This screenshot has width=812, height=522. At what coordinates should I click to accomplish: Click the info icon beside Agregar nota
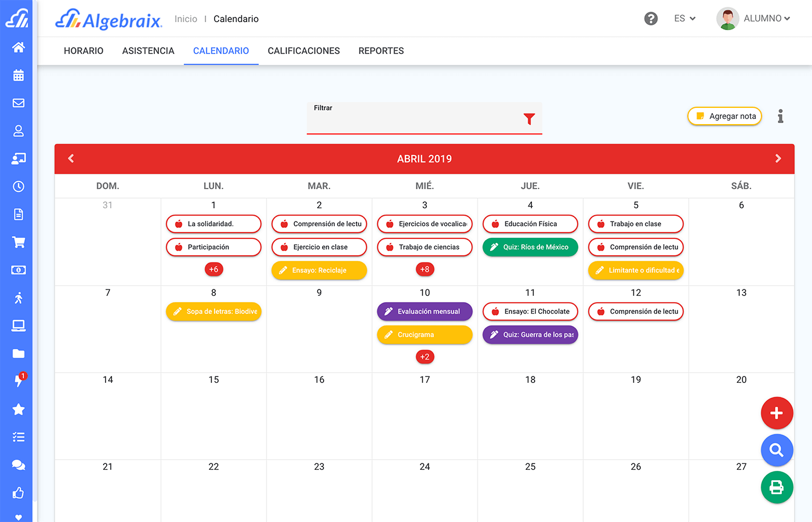[780, 116]
